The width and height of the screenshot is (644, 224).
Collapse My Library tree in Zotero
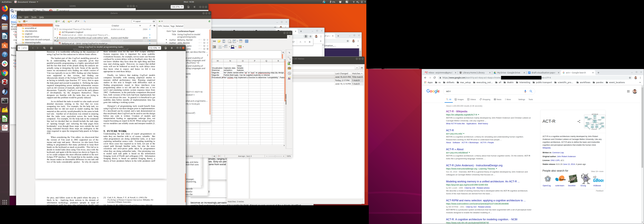pos(19,25)
